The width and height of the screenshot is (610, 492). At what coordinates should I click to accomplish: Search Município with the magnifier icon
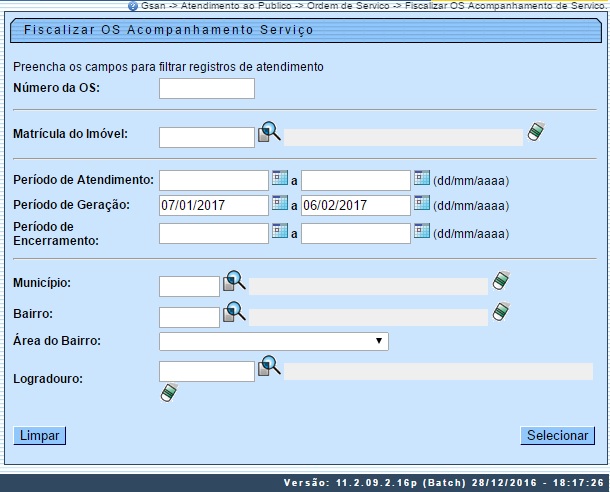coord(234,280)
